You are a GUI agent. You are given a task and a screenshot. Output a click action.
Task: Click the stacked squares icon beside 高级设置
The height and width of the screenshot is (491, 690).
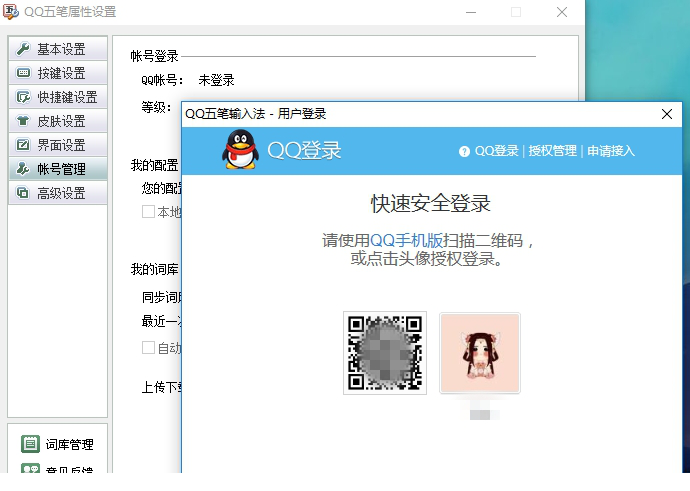(22, 193)
